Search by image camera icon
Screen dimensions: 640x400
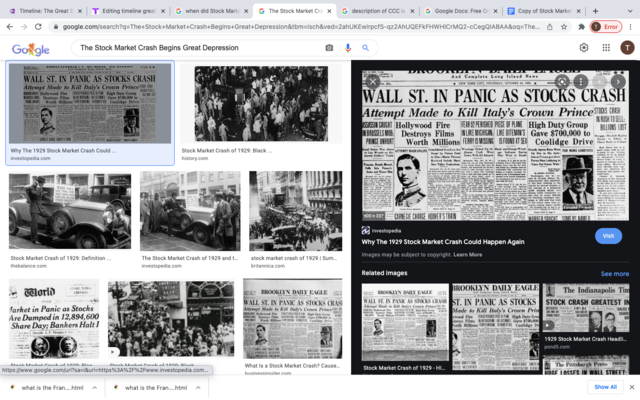(x=329, y=48)
